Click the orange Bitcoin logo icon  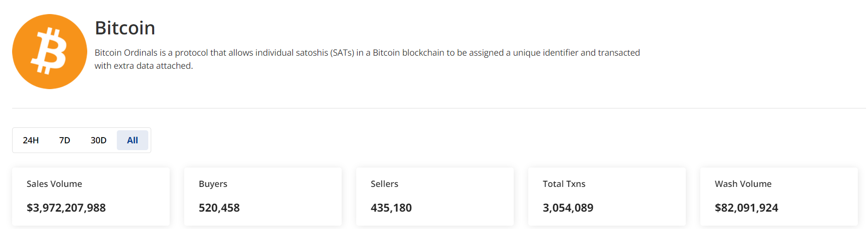pyautogui.click(x=49, y=51)
